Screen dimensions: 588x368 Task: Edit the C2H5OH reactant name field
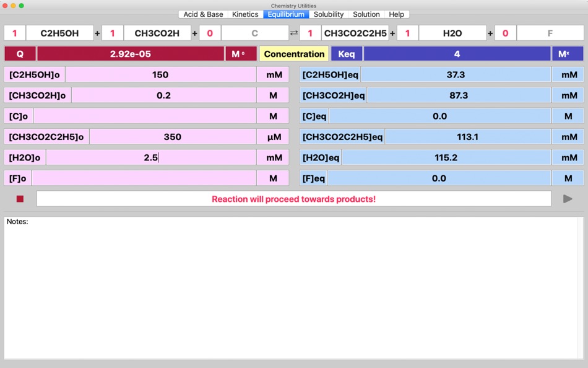59,33
